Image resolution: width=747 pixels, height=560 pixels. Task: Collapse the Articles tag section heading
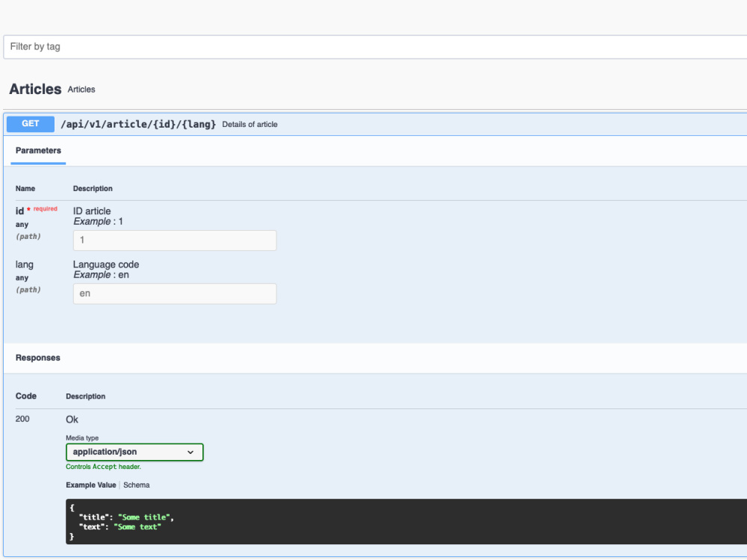(35, 89)
